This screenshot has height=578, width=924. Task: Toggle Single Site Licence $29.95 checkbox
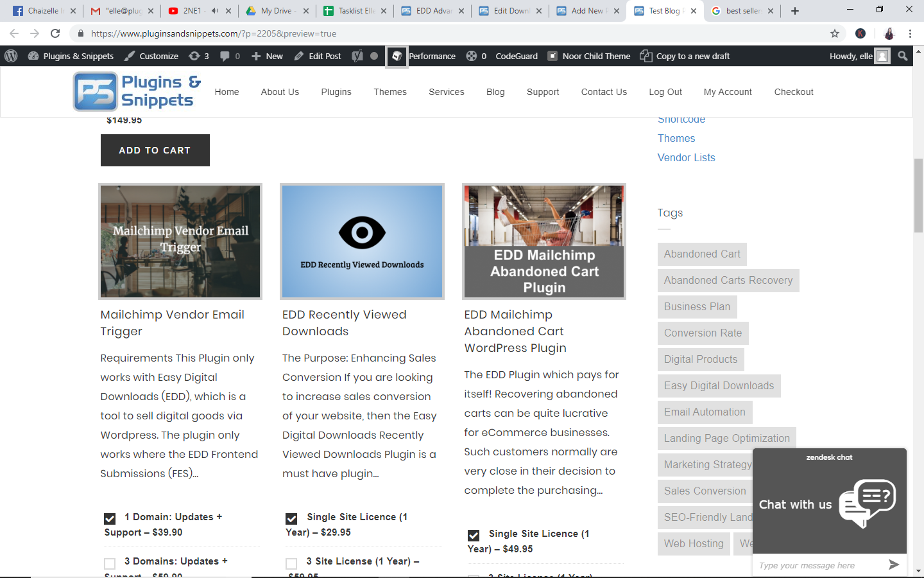(x=291, y=519)
